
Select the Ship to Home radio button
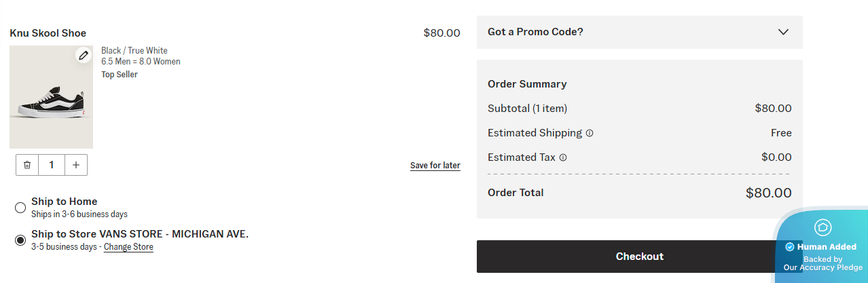(20, 207)
